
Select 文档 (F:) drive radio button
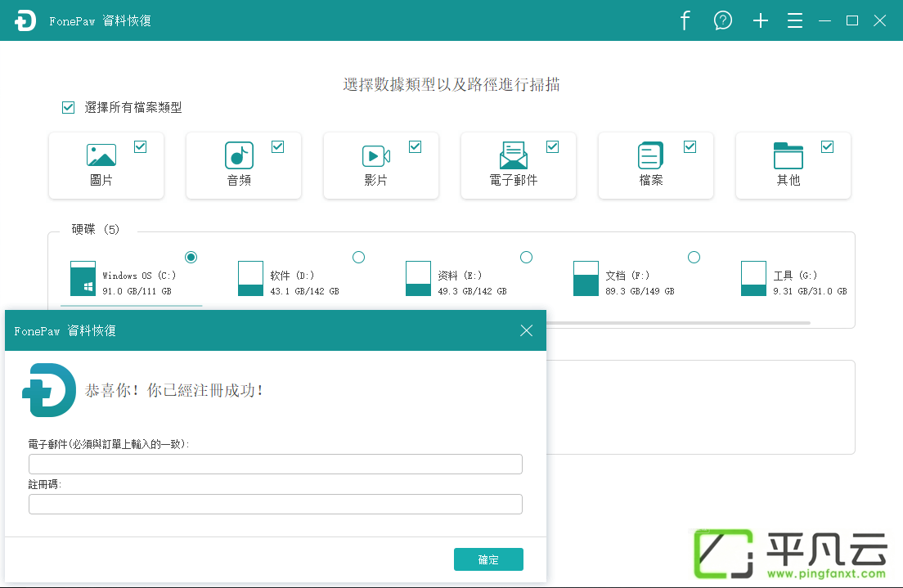(x=694, y=257)
